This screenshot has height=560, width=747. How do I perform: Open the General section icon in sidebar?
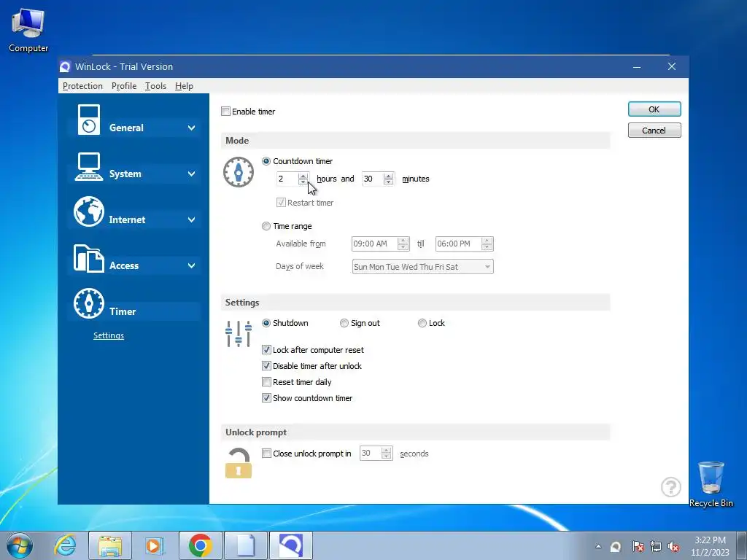click(x=88, y=120)
